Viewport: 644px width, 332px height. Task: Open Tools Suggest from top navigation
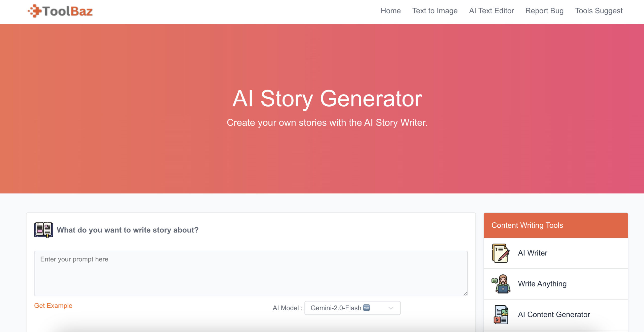(599, 11)
